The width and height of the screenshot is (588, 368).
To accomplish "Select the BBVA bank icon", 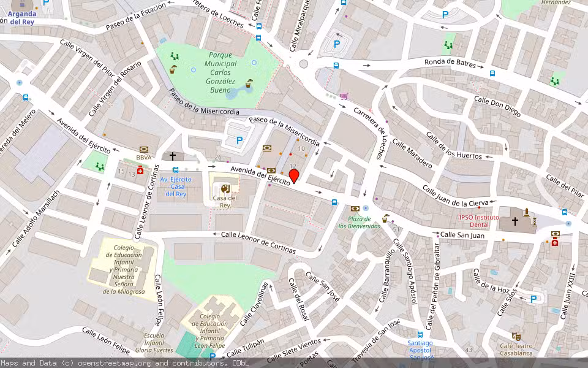I will tap(143, 148).
